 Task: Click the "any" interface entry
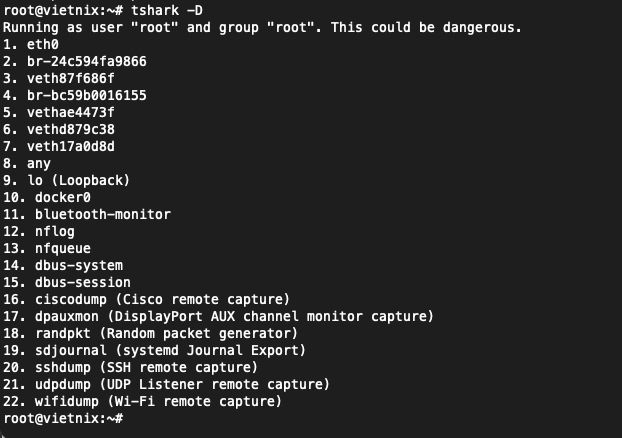click(x=38, y=163)
